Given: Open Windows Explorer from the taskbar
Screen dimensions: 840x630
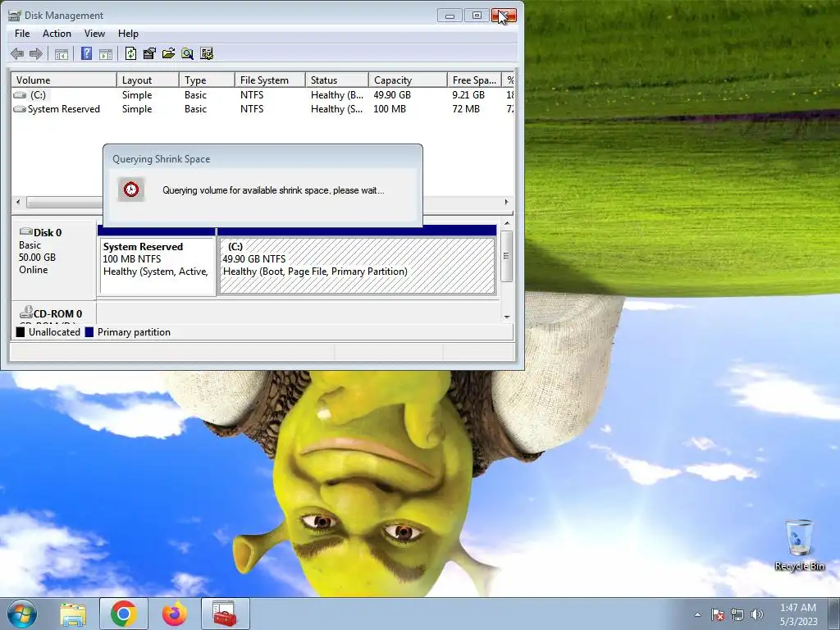Looking at the screenshot, I should pos(73,614).
